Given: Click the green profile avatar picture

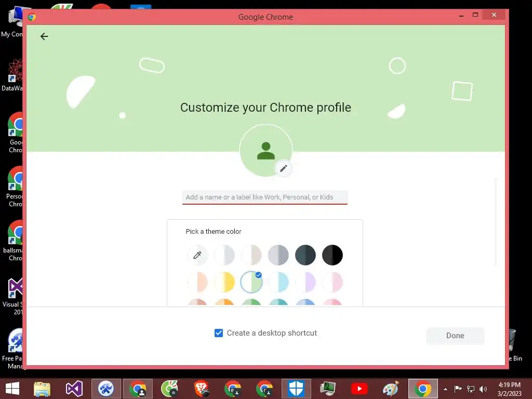Looking at the screenshot, I should (265, 150).
